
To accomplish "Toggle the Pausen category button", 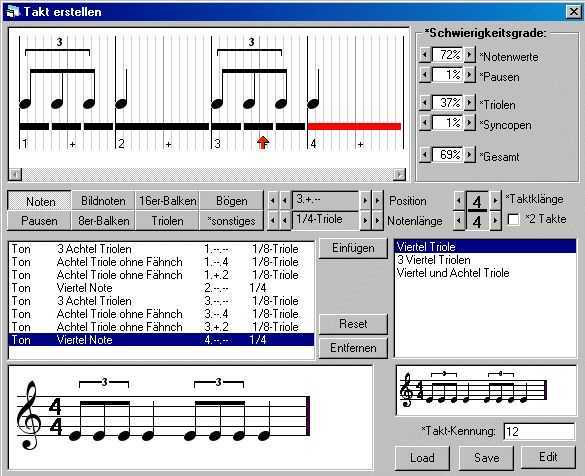I will [x=40, y=221].
